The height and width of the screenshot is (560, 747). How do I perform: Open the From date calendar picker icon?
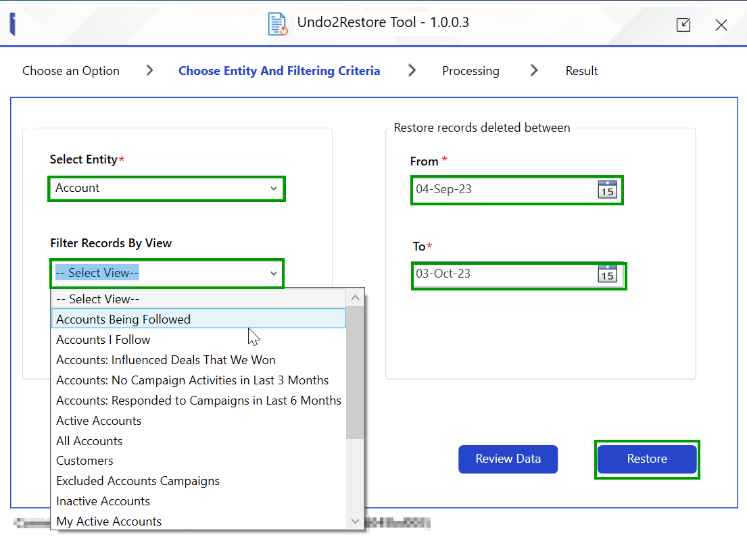pyautogui.click(x=607, y=190)
